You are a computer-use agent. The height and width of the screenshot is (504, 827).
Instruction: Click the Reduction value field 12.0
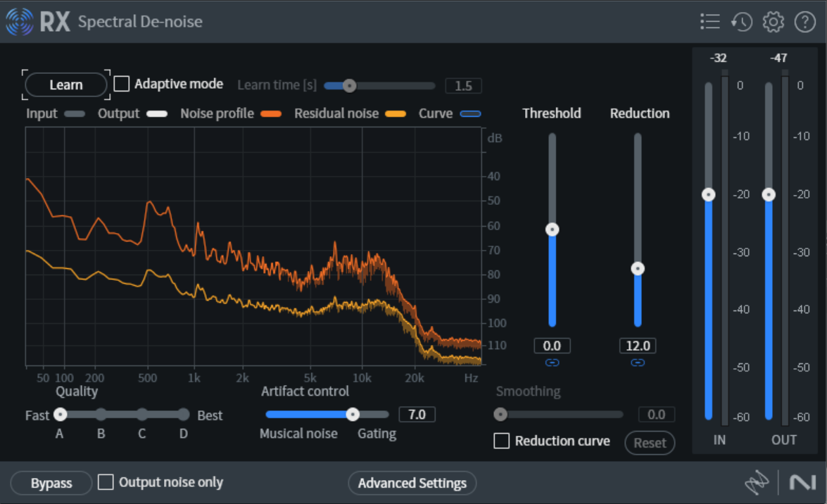tap(638, 346)
